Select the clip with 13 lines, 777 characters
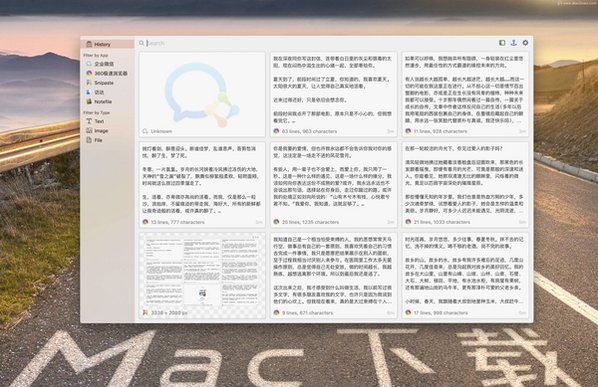Viewport: 598px width, 387px height. pyautogui.click(x=202, y=185)
